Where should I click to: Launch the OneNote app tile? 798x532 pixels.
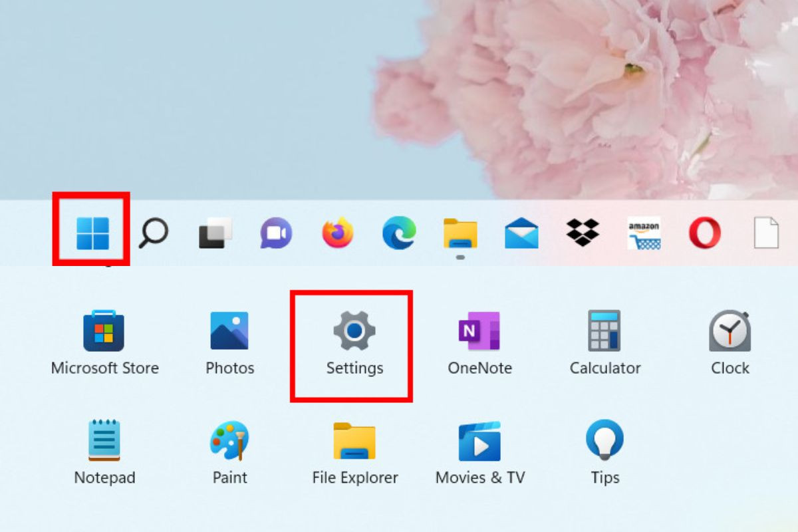tap(479, 343)
